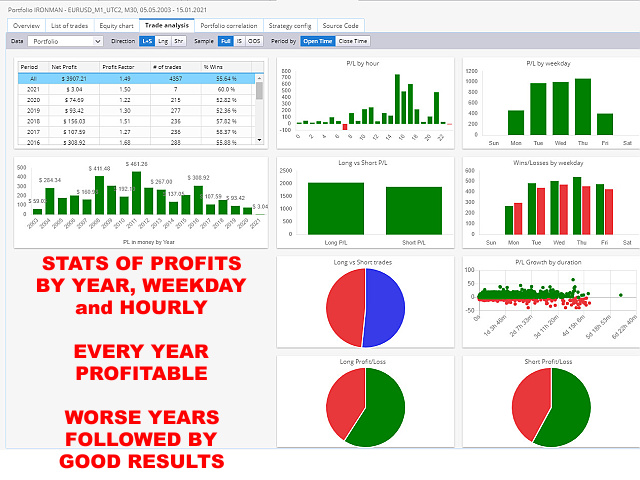Screen dimensions: 640x480
Task: Click the P/L by weekday chart
Action: (551, 103)
